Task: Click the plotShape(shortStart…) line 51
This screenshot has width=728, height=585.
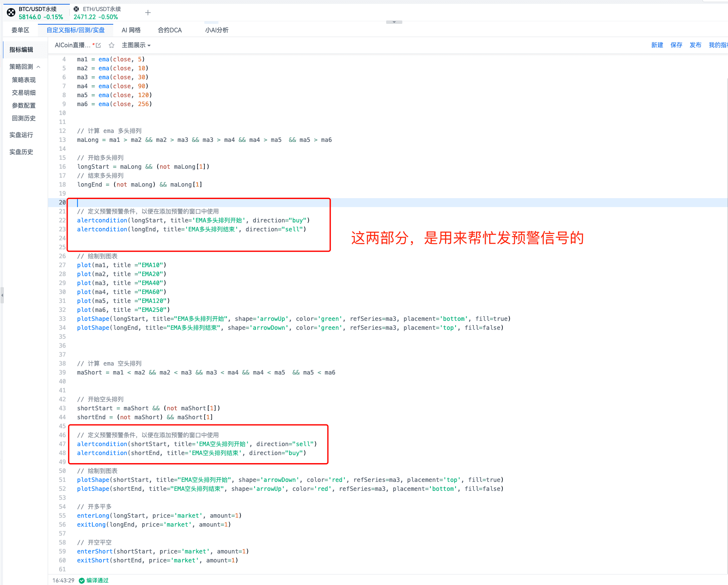Action: click(x=290, y=480)
